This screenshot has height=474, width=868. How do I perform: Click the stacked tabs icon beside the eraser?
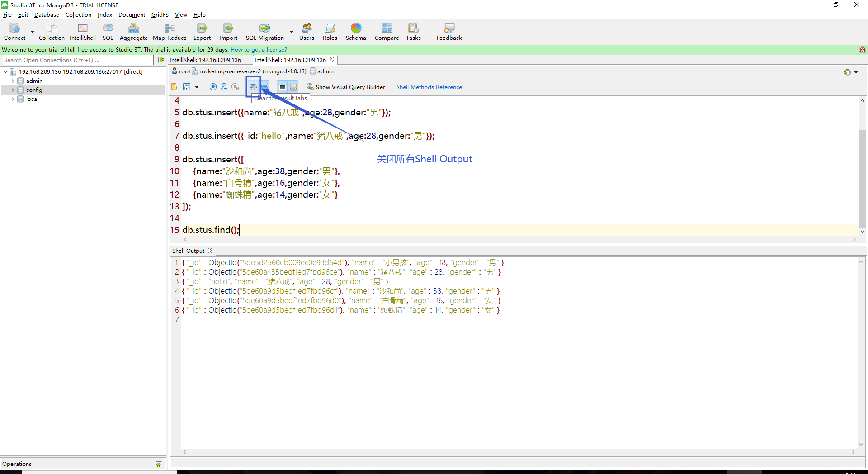coord(265,87)
